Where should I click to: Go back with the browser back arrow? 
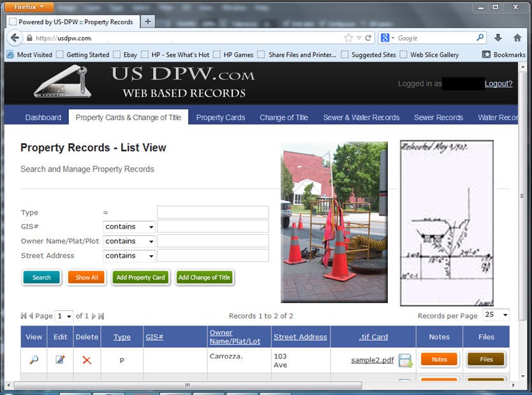point(15,38)
